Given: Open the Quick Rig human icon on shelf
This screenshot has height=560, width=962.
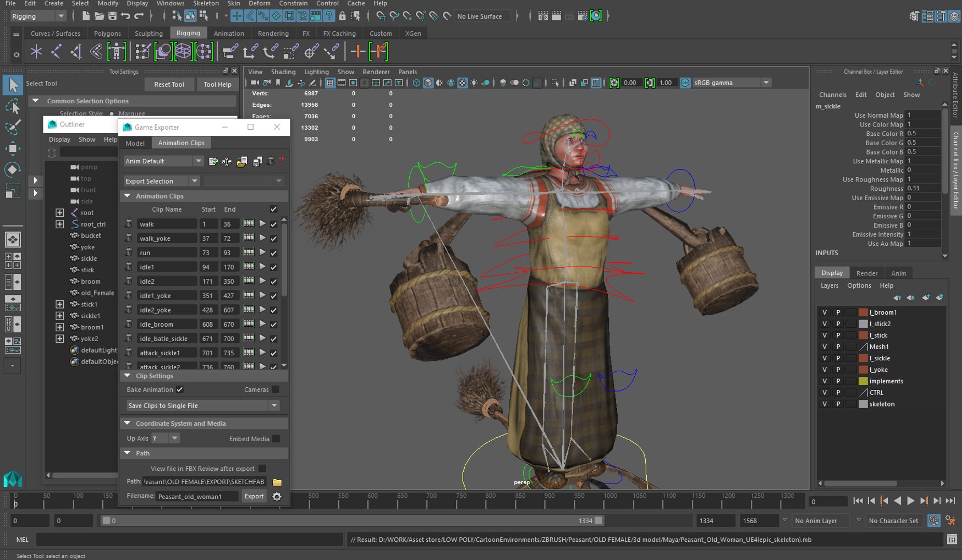Looking at the screenshot, I should [x=117, y=51].
